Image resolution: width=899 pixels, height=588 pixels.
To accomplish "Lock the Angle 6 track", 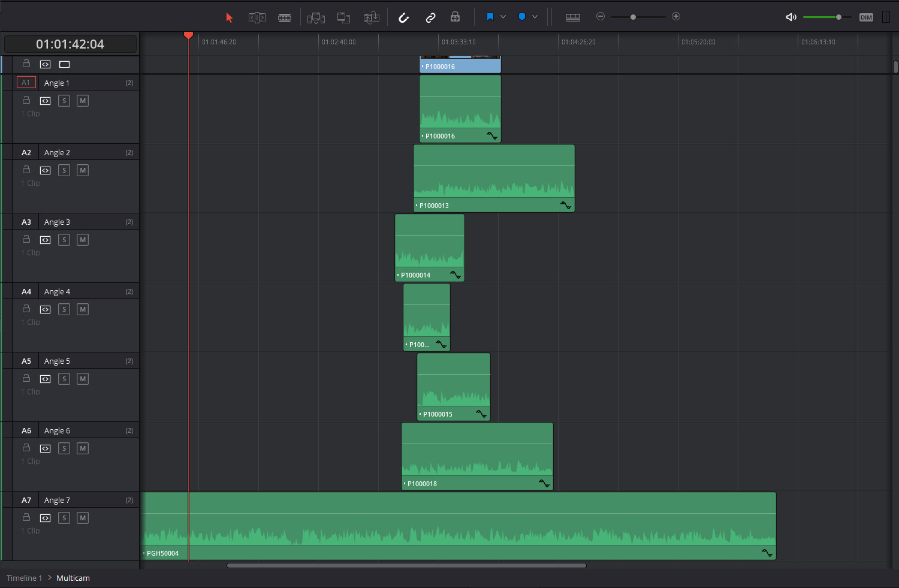I will pos(26,448).
